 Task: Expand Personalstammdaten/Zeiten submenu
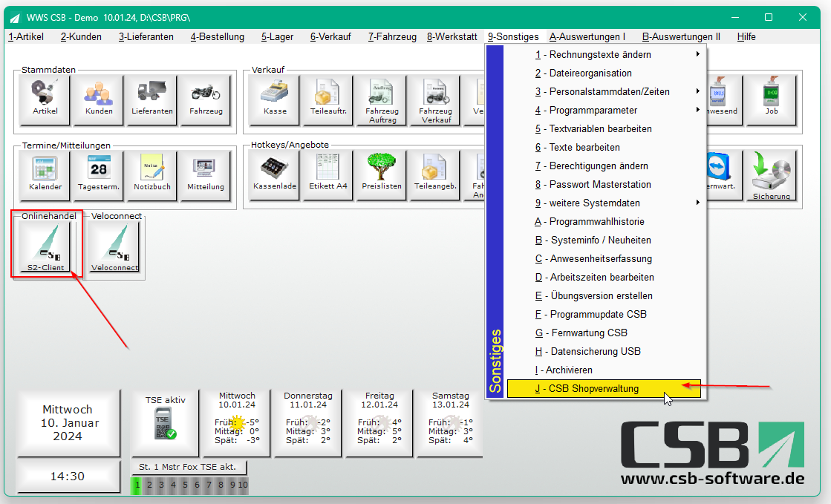click(604, 92)
